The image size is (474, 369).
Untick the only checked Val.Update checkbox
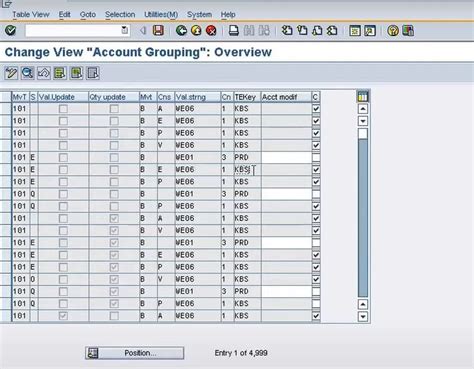click(63, 316)
